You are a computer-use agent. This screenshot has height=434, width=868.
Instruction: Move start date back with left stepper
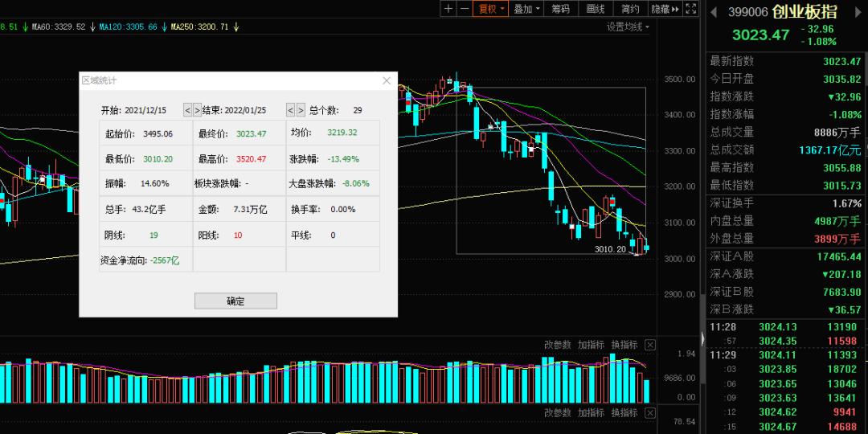pyautogui.click(x=187, y=110)
